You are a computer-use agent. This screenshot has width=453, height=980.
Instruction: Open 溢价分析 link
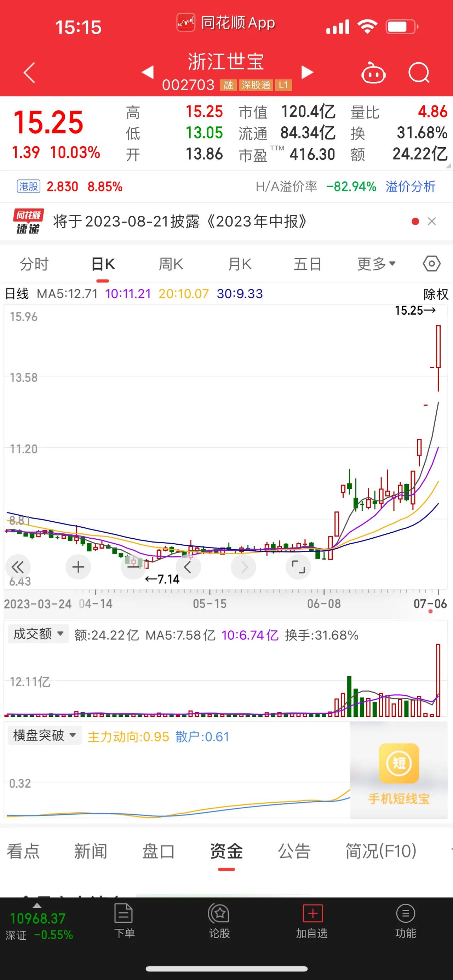411,187
